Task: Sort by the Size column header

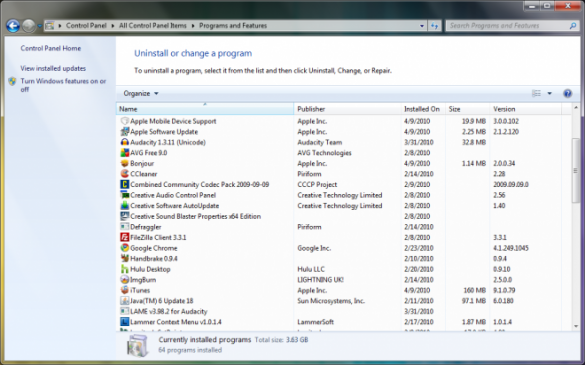Action: coord(467,109)
